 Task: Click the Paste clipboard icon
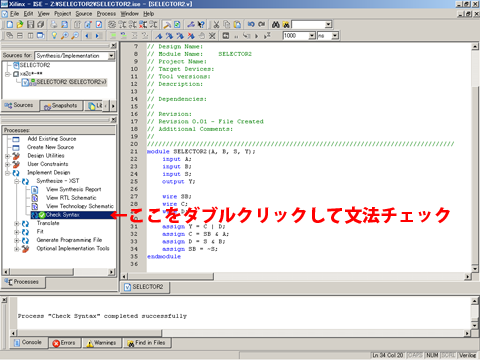237,25
